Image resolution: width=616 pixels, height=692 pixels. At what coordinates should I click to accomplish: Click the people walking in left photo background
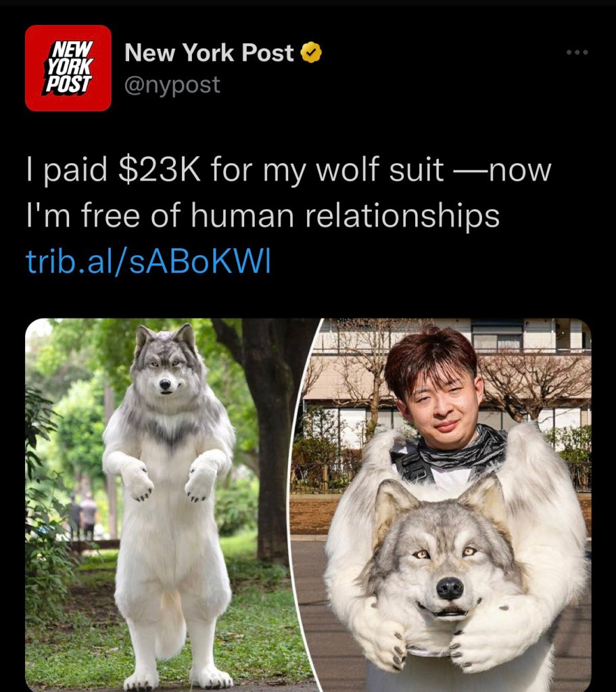click(x=82, y=515)
